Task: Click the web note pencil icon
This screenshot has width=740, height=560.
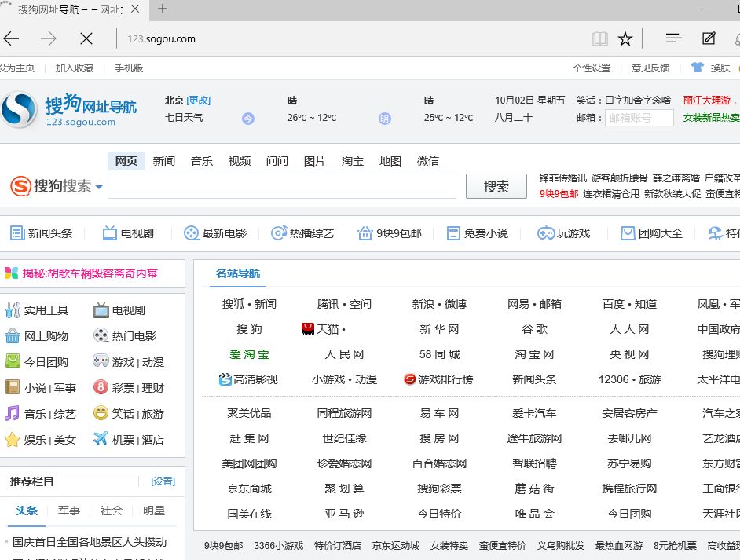Action: click(709, 38)
